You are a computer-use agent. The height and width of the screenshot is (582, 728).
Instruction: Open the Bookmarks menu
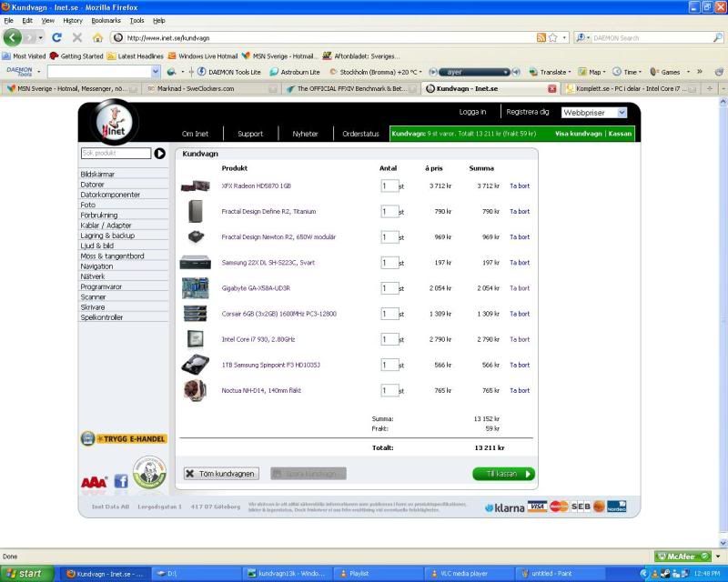click(106, 20)
